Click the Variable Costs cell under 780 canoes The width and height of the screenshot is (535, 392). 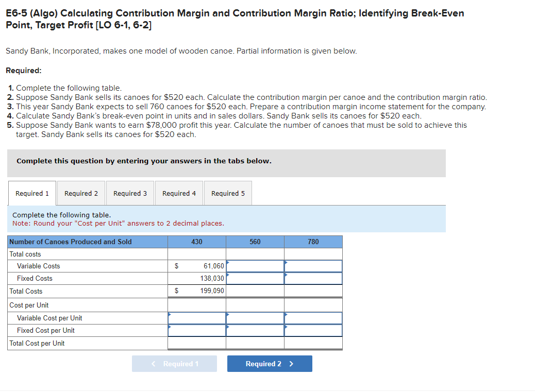pos(313,266)
